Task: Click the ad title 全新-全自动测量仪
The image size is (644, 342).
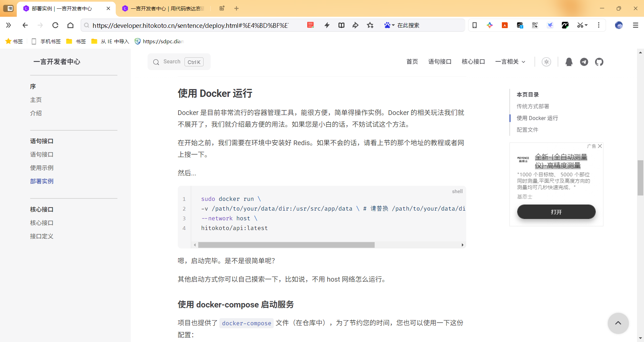Action: [x=561, y=161]
